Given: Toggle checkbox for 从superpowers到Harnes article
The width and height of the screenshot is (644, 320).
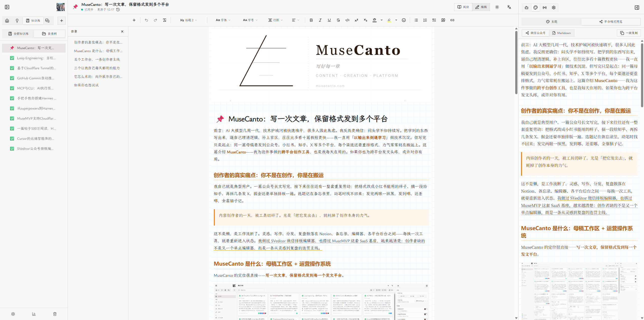Looking at the screenshot, I should tap(12, 108).
